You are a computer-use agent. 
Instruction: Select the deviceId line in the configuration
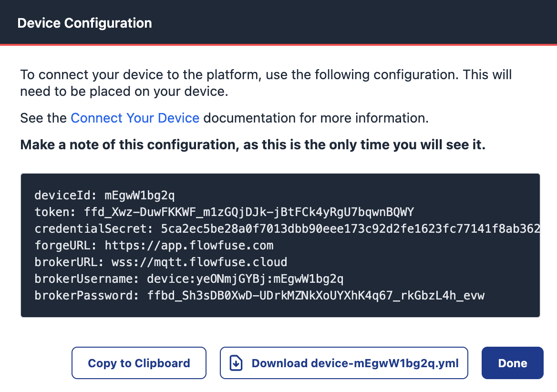pos(105,195)
